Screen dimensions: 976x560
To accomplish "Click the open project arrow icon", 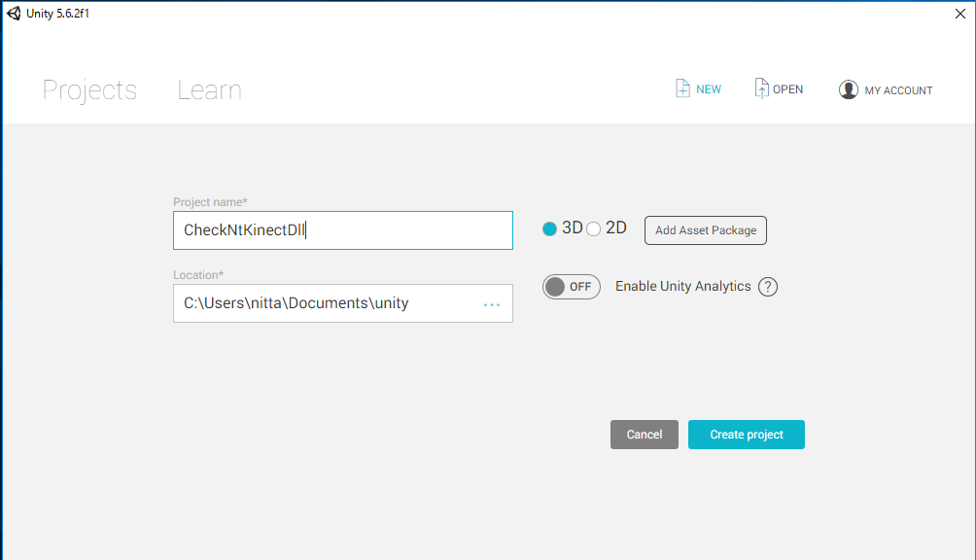I will click(x=762, y=88).
